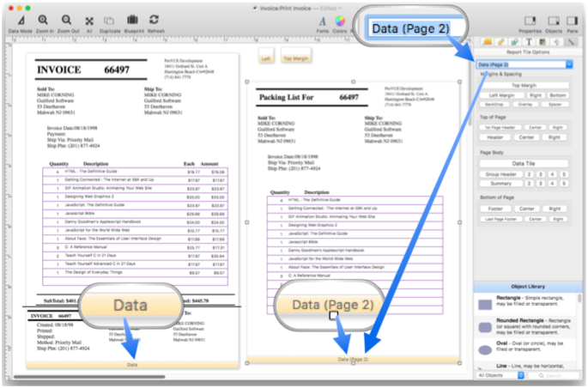Open the sixth inspector tab icon
The height and width of the screenshot is (388, 588).
click(x=556, y=42)
